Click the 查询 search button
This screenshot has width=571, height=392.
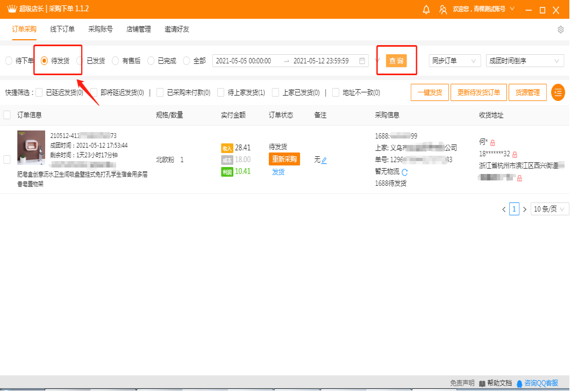[396, 61]
